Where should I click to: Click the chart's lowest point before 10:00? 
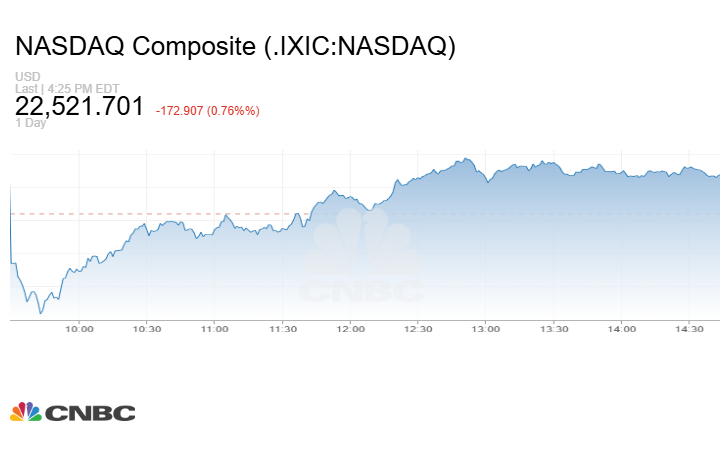[x=40, y=313]
